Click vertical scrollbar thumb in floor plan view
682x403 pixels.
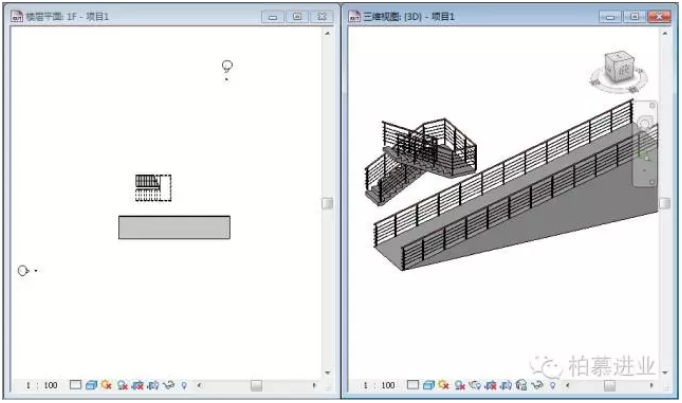pyautogui.click(x=326, y=203)
